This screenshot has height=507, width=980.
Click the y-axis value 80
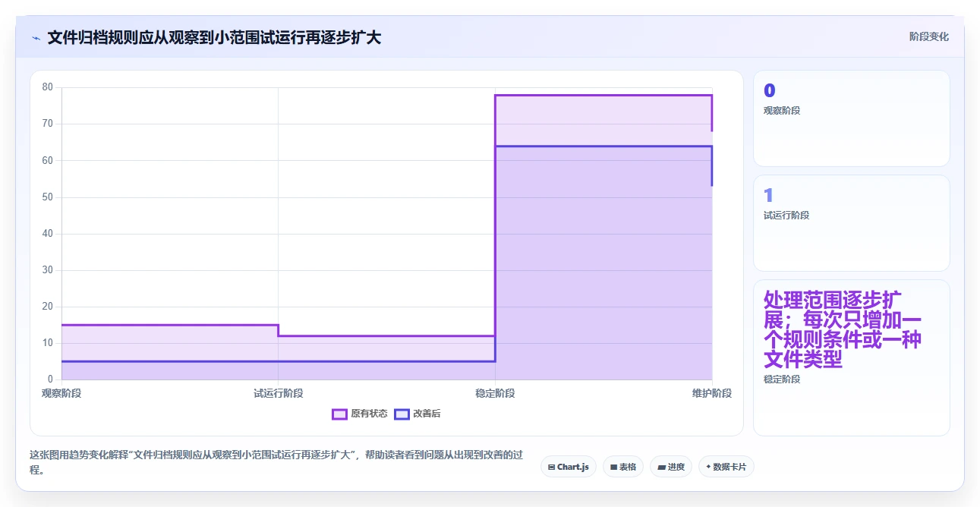click(48, 87)
